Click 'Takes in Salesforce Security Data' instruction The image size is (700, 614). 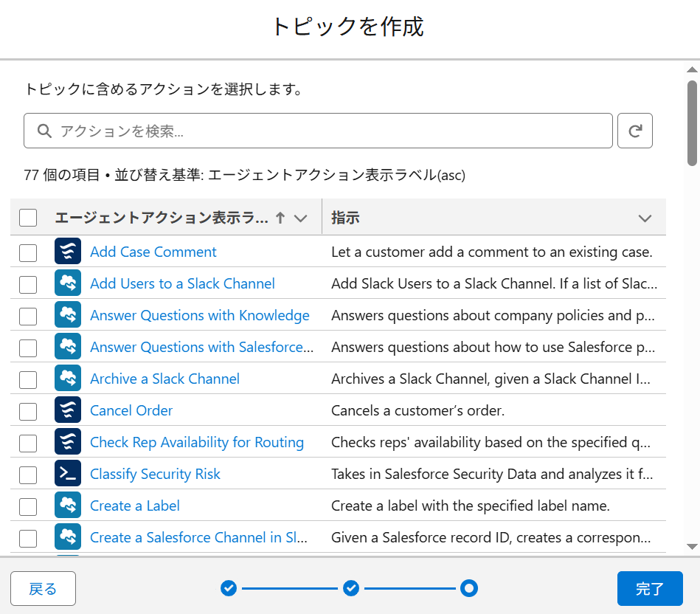[x=492, y=474]
